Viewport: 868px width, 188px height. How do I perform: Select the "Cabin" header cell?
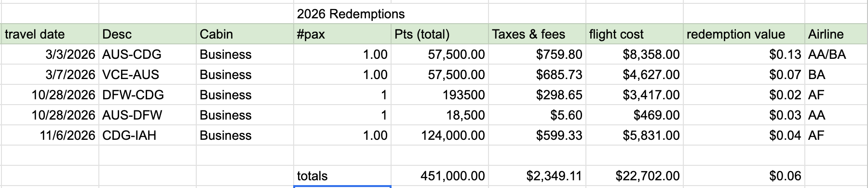[x=245, y=34]
